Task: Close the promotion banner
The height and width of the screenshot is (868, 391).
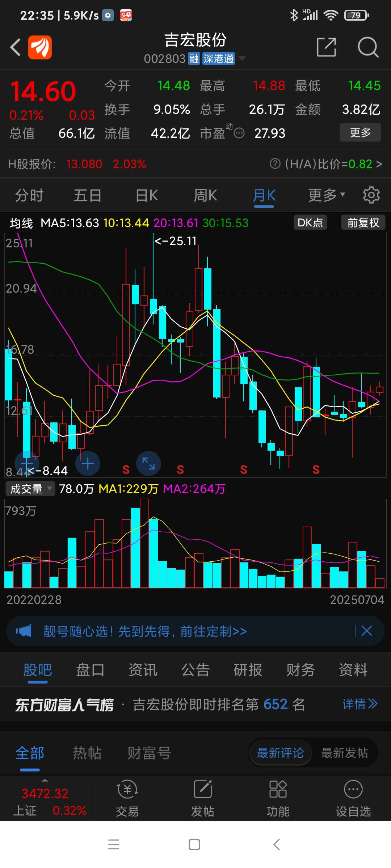Action: coord(367,631)
